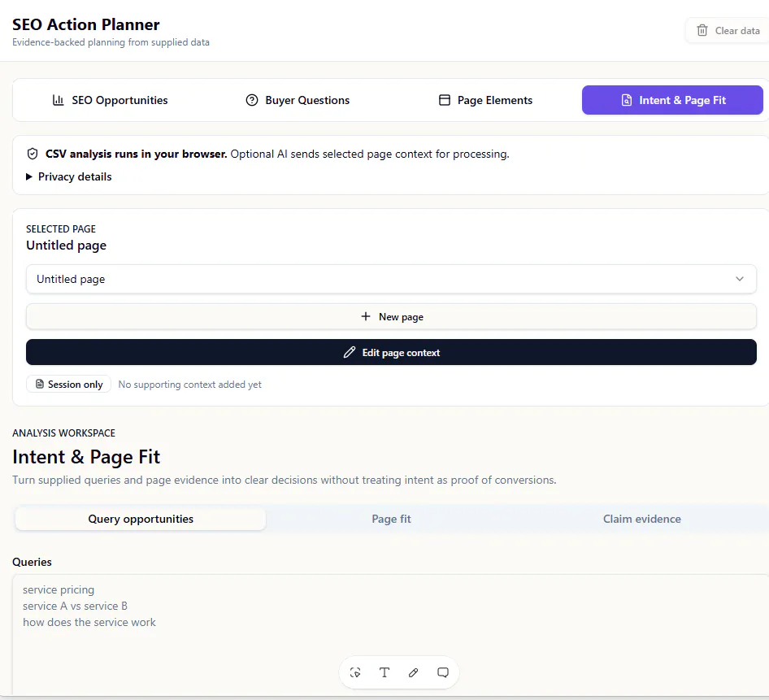Click the pencil icon on Edit page context
This screenshot has width=769, height=700.
(350, 352)
